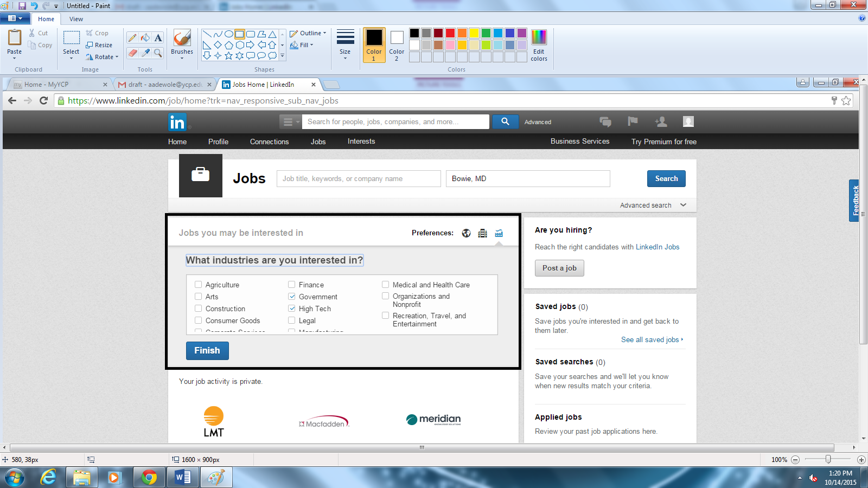
Task: Select the red color swatch
Action: pos(450,33)
